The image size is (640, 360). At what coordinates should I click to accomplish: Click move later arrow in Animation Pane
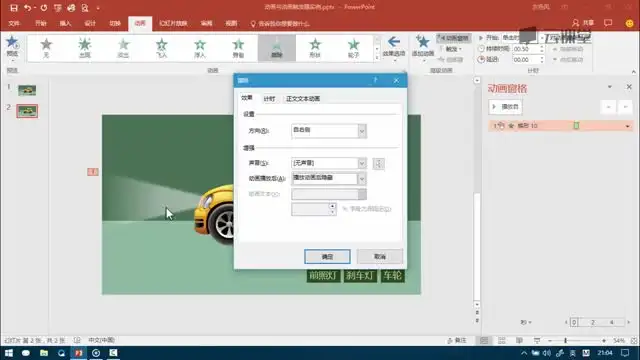(625, 107)
